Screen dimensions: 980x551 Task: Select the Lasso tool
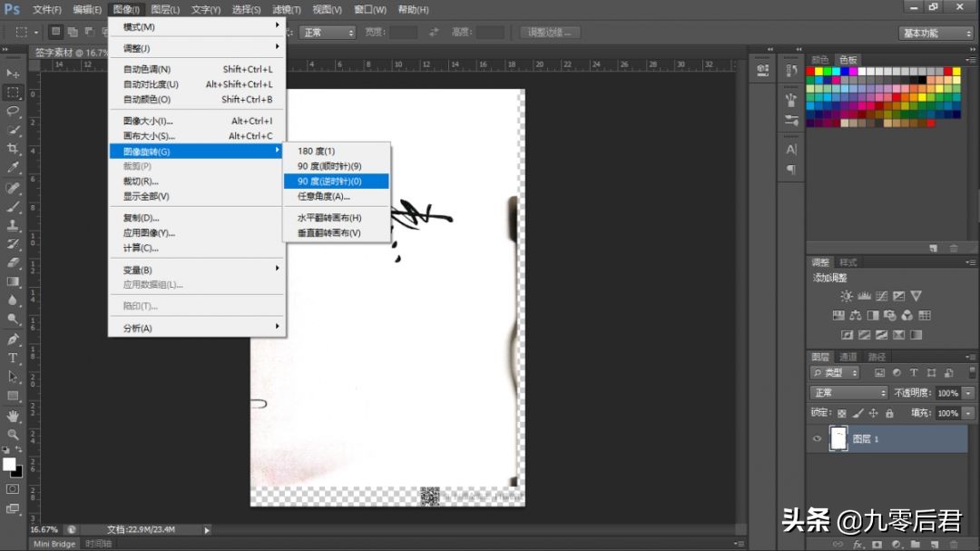click(13, 111)
